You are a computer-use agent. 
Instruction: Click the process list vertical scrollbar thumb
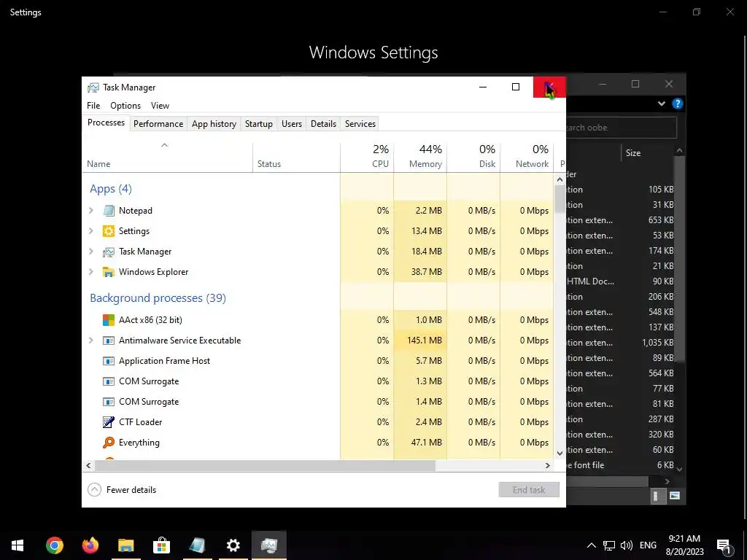[x=560, y=199]
